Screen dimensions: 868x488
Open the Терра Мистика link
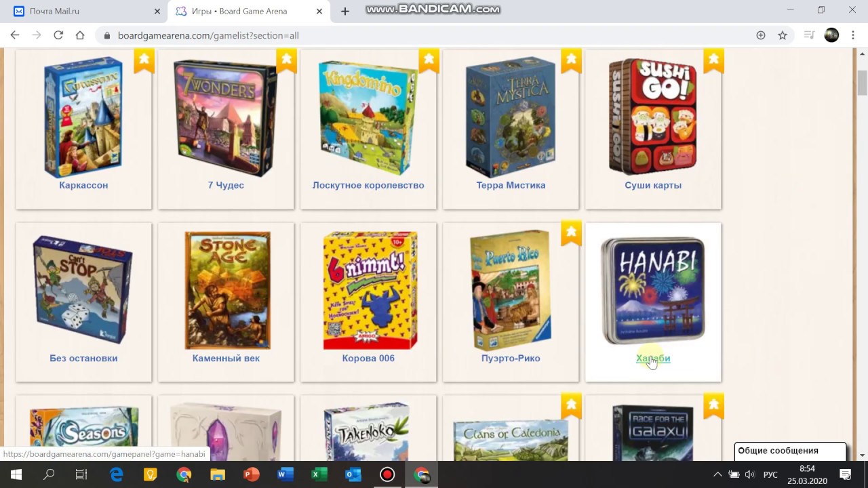click(x=511, y=185)
